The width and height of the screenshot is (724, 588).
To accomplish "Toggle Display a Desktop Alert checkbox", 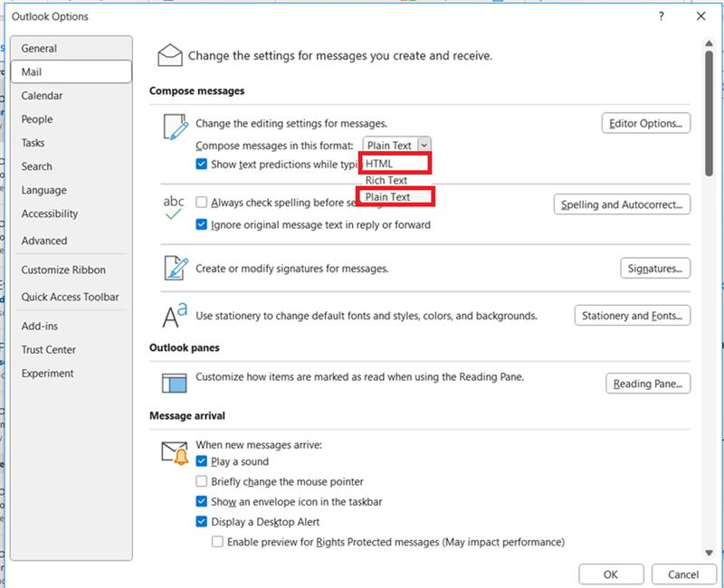I will (x=201, y=522).
